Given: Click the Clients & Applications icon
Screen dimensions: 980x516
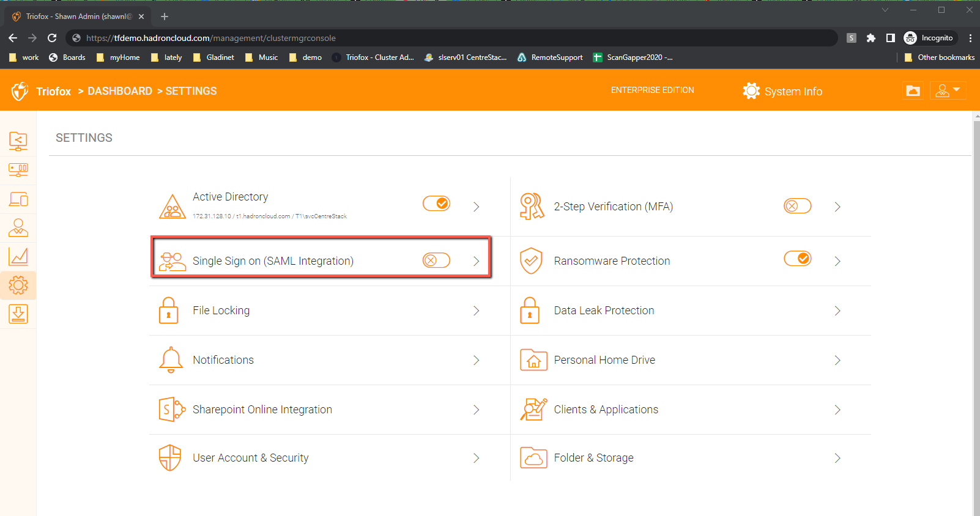Looking at the screenshot, I should point(533,410).
